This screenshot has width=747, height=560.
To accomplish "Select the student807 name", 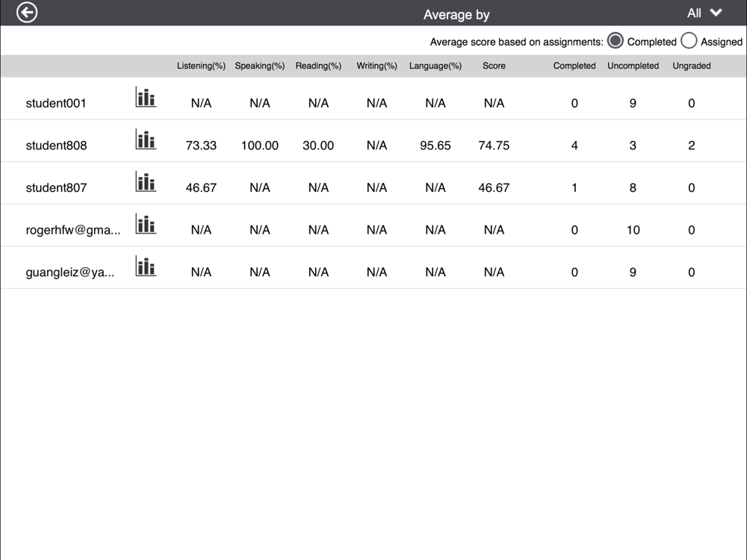I will coord(56,187).
